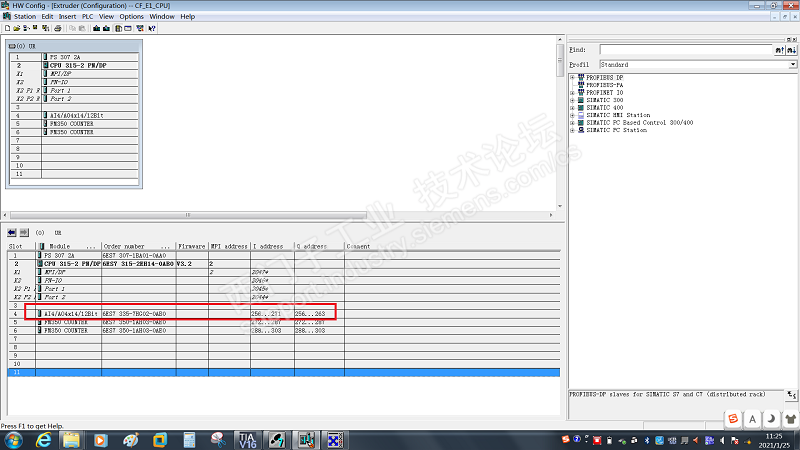Go back with the left navigation arrow
This screenshot has width=800, height=450.
coord(12,232)
